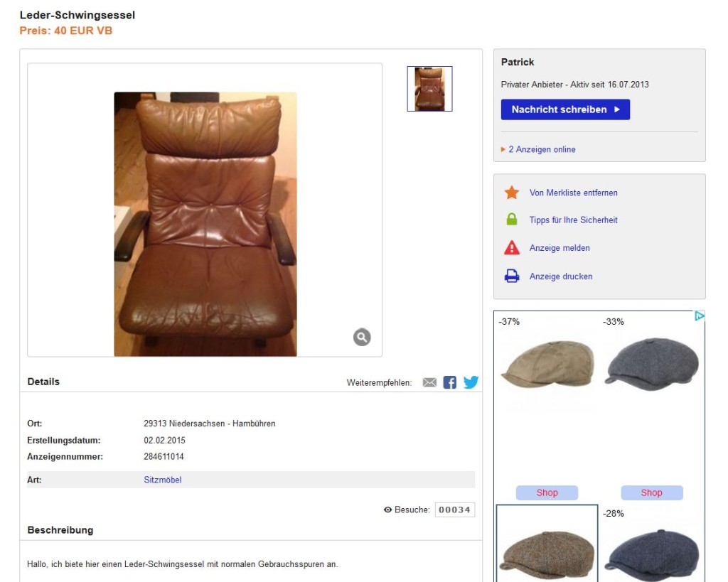Click the blue printer icon
Image resolution: width=728 pixels, height=582 pixels.
512,276
